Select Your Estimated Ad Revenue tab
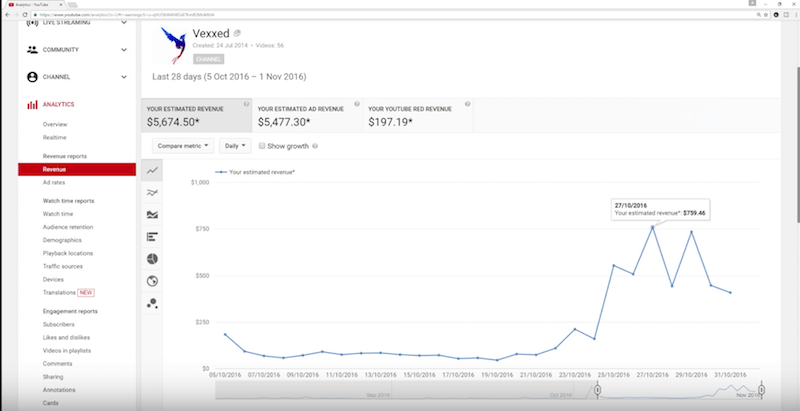Screen dimensions: 800x411 [307, 116]
